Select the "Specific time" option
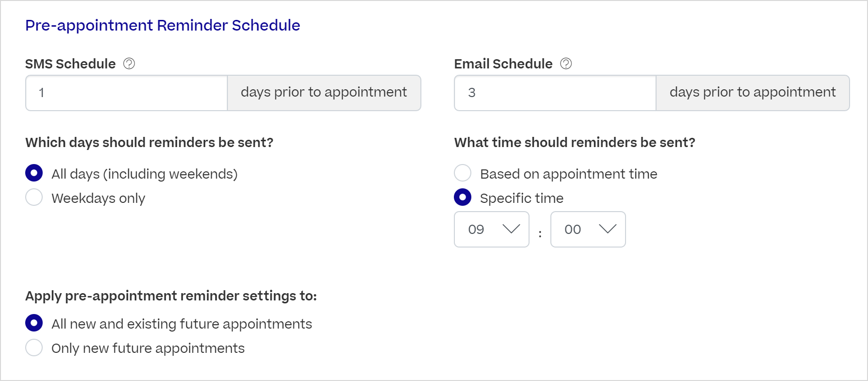This screenshot has height=381, width=868. tap(463, 197)
